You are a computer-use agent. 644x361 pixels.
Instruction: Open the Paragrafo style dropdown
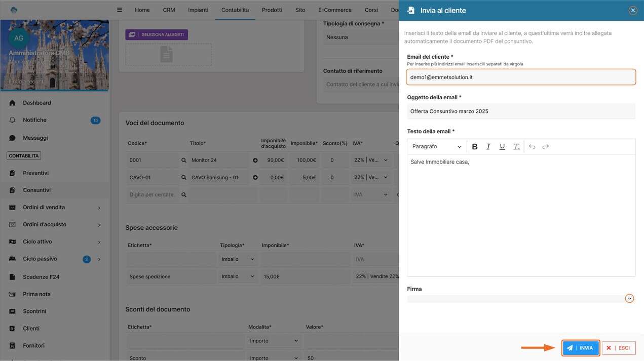click(x=437, y=147)
